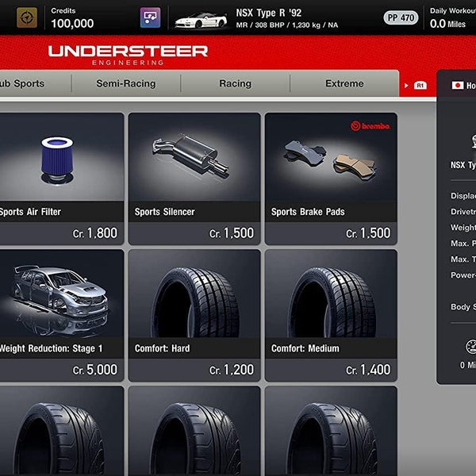Click the blue air filter image

tap(57, 160)
